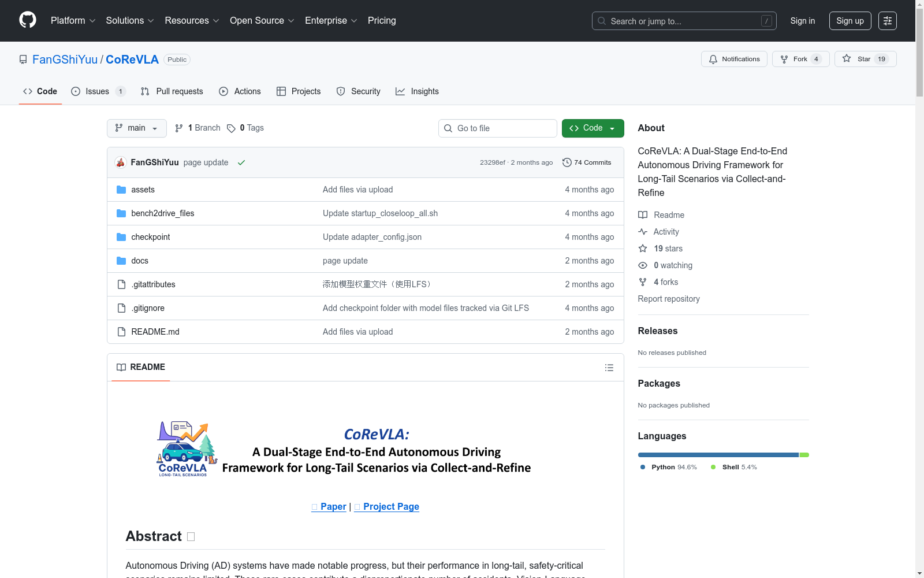Open the Packages heading link
The image size is (924, 578).
[659, 384]
